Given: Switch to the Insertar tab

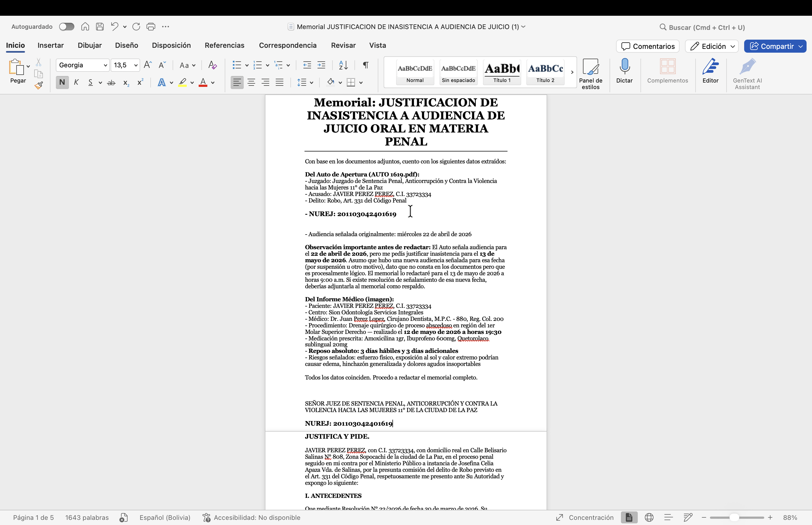Looking at the screenshot, I should click(x=50, y=45).
